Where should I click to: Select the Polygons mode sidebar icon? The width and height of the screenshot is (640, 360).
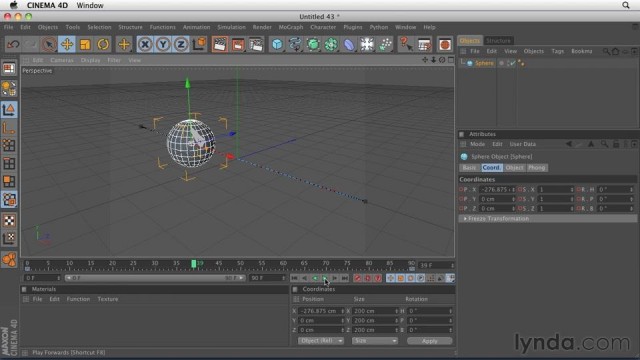[x=9, y=181]
